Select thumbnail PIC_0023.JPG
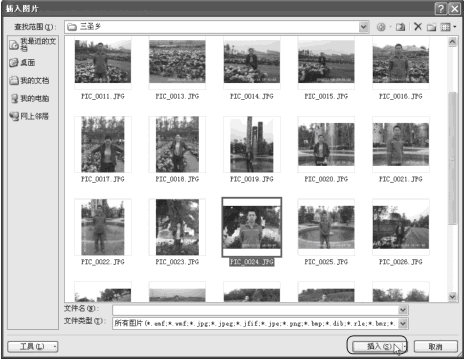This screenshot has height=361, width=467. tap(177, 227)
